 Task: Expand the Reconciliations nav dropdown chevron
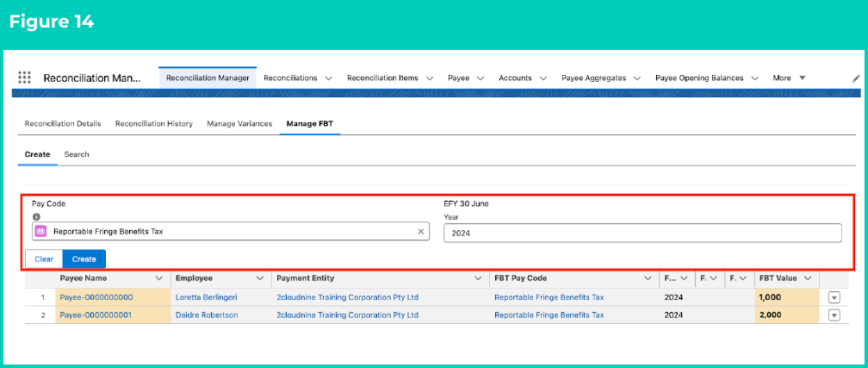(328, 78)
